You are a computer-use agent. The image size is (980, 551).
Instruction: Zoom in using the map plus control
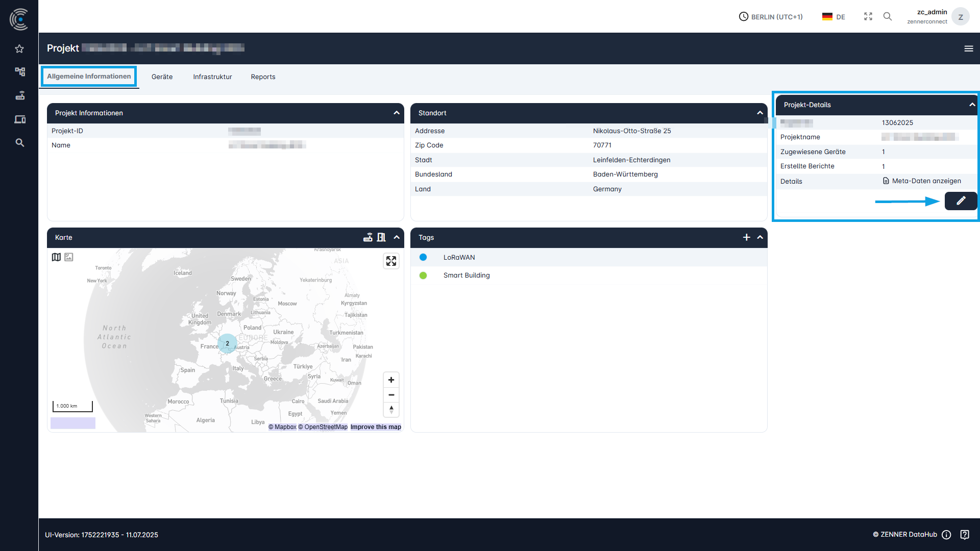tap(391, 380)
